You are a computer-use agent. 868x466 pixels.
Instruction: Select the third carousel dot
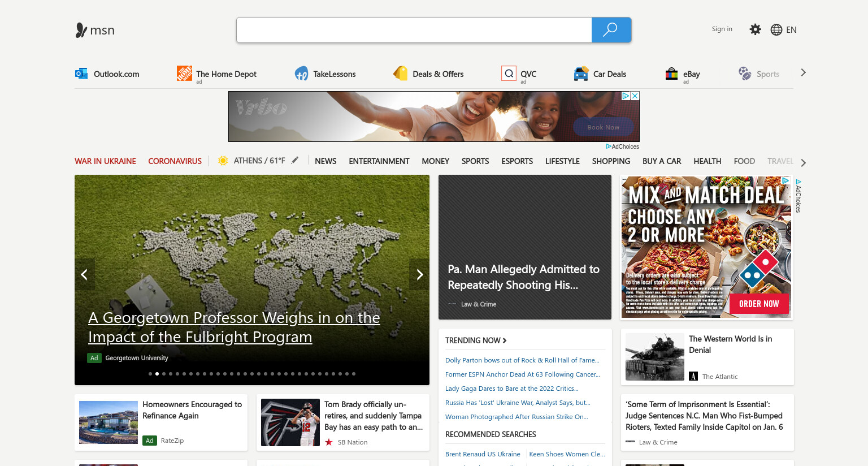click(164, 374)
